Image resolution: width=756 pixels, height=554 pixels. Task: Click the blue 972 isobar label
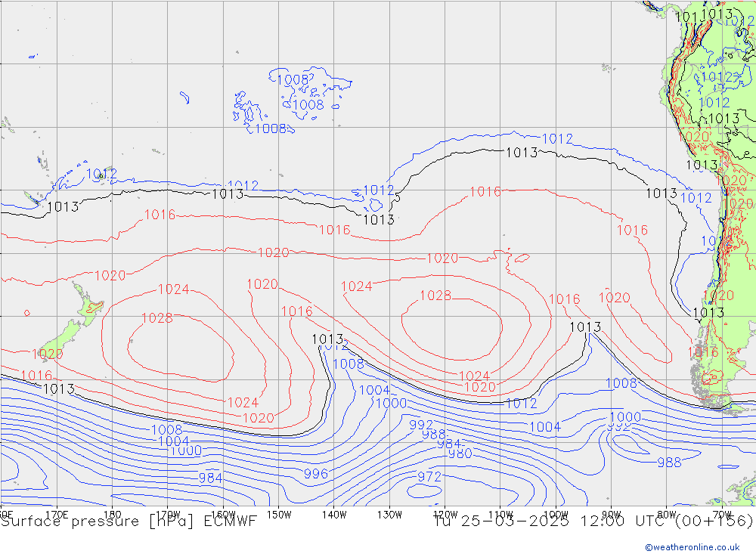pos(429,477)
